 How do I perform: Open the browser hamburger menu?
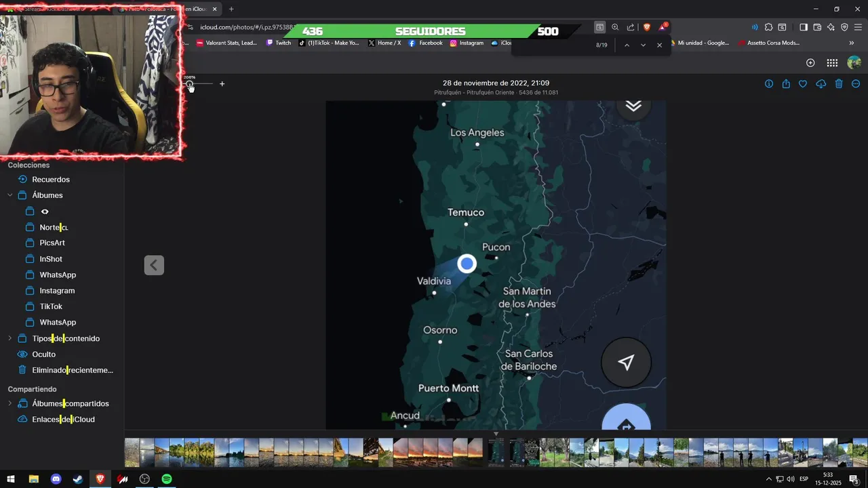pyautogui.click(x=857, y=27)
